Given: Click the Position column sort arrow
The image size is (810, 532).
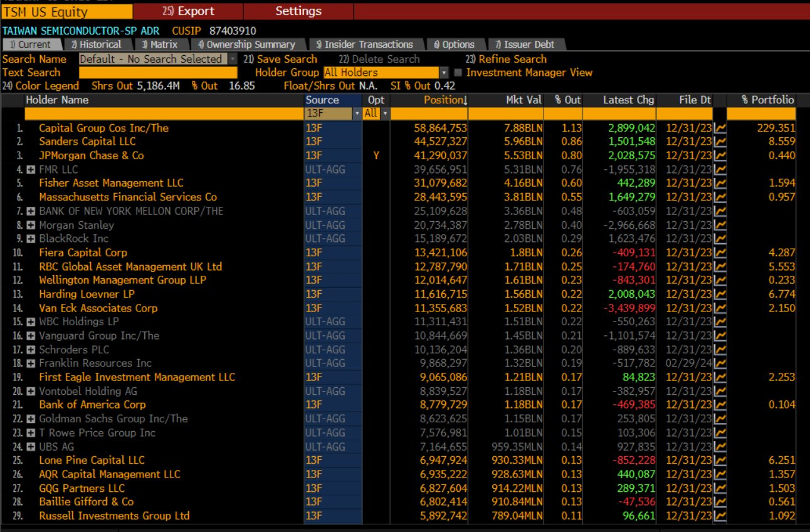Looking at the screenshot, I should 464,100.
